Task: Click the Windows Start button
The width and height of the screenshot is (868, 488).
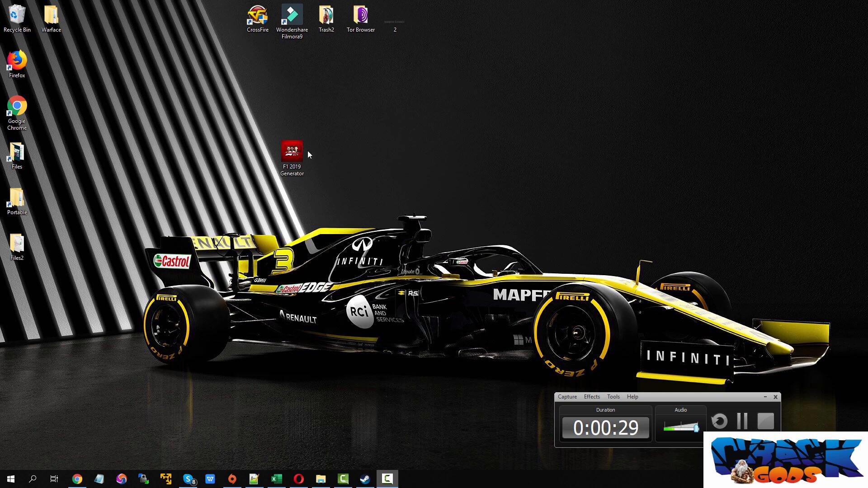Action: click(x=11, y=479)
